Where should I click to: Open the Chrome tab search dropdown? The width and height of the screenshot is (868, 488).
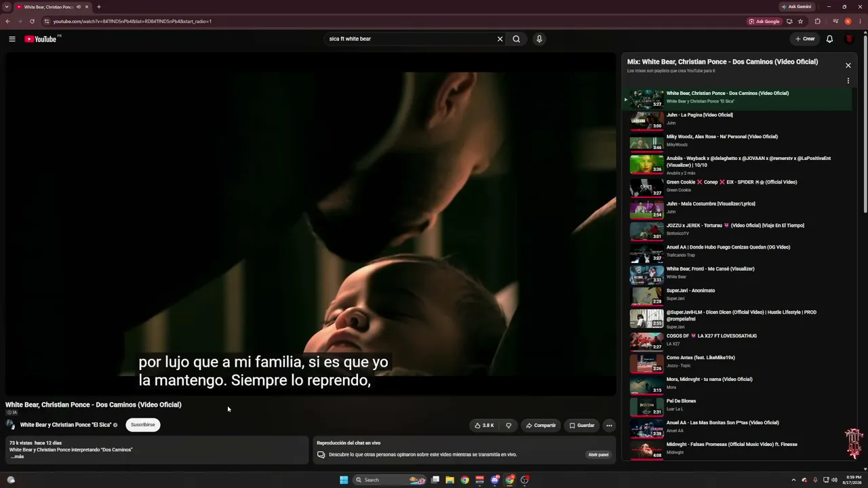coord(7,7)
